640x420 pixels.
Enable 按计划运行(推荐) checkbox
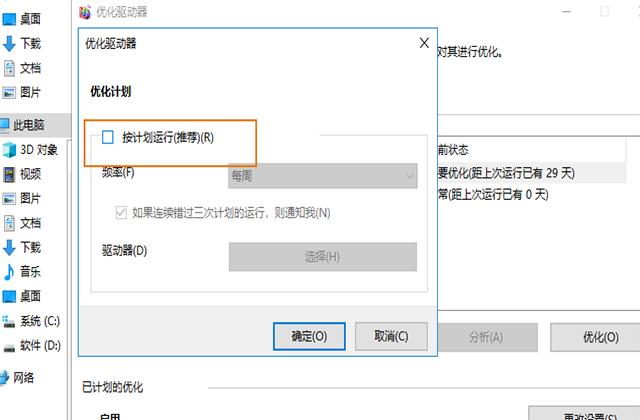pyautogui.click(x=108, y=137)
